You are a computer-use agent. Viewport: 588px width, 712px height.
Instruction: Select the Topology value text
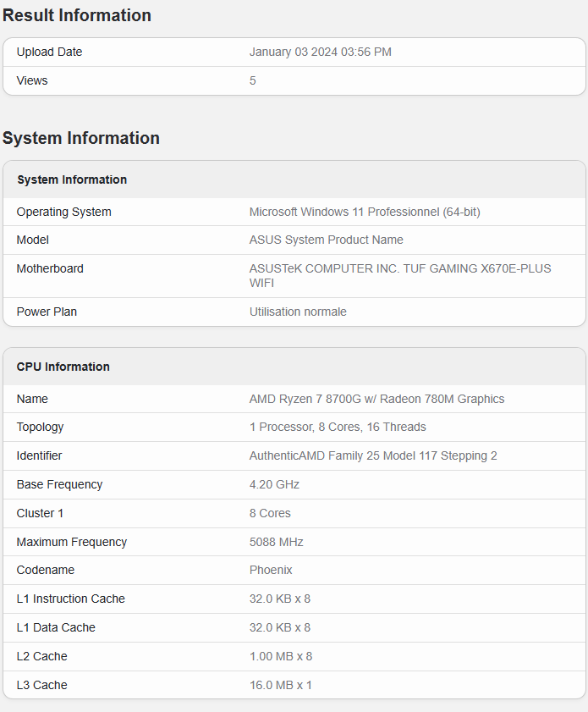[x=338, y=427]
